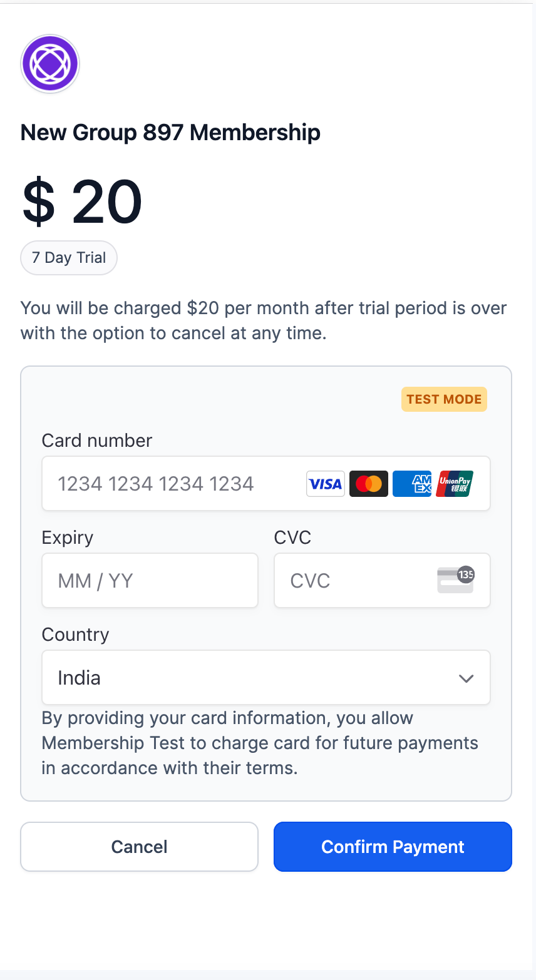Click the TEST MODE badge
This screenshot has height=980, width=536.
pos(444,399)
